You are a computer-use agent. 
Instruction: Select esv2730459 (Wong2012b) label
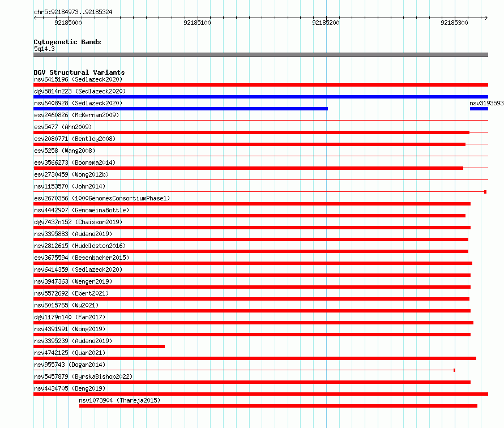tap(71, 174)
